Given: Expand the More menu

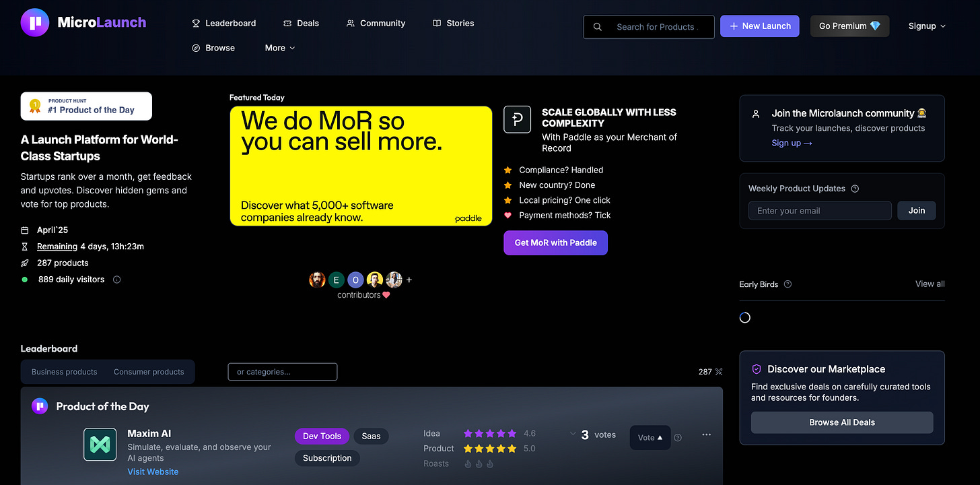Looking at the screenshot, I should coord(280,48).
